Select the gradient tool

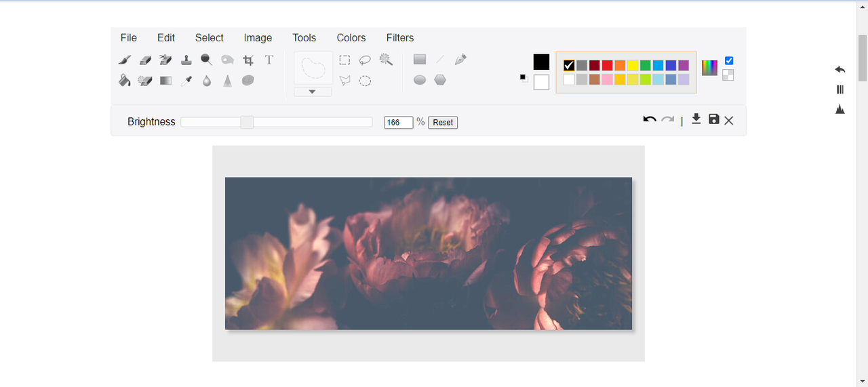click(165, 81)
